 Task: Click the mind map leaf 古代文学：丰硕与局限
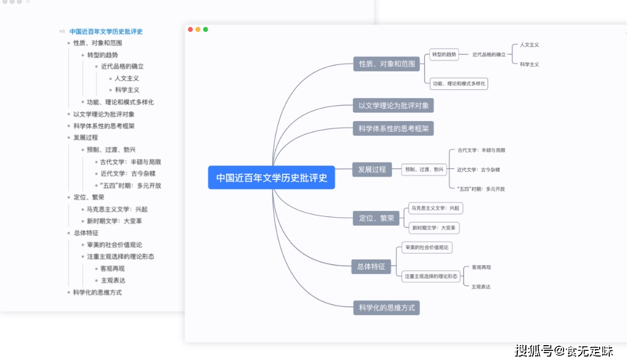pos(481,150)
